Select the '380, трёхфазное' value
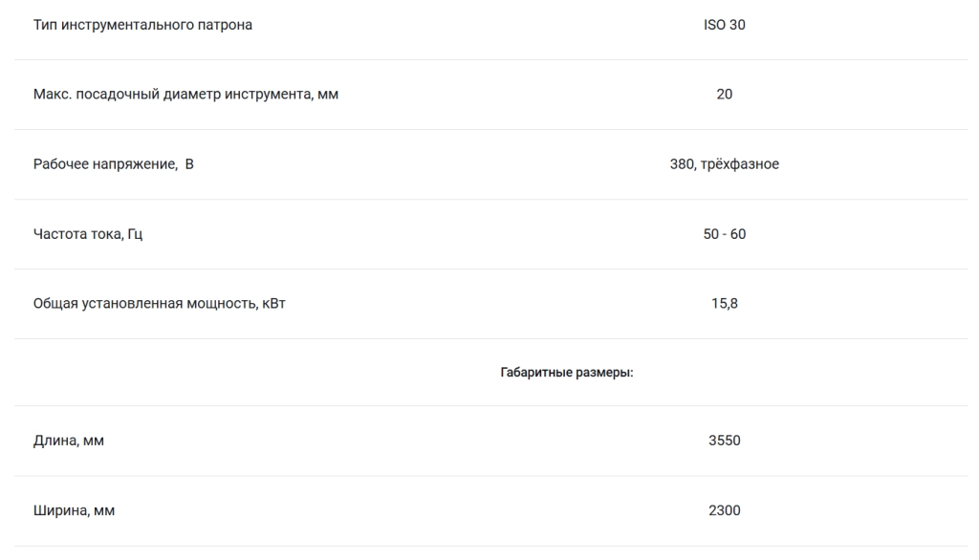The width and height of the screenshot is (979, 560). (725, 164)
